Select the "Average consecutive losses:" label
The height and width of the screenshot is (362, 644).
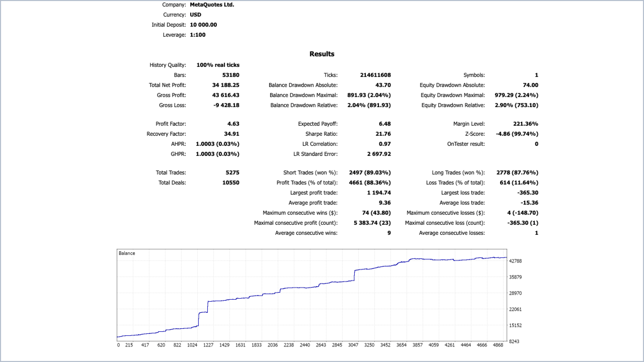(452, 233)
